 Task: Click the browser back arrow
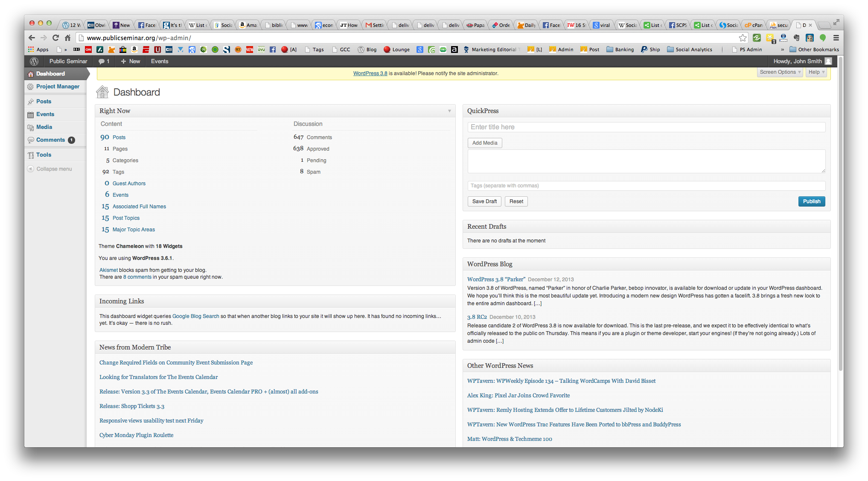[x=32, y=38]
